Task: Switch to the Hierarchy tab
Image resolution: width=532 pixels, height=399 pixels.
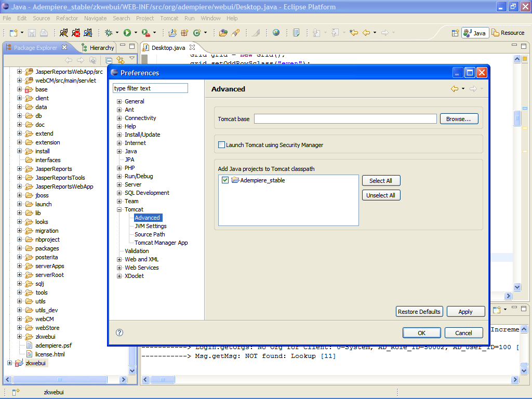Action: click(x=98, y=48)
